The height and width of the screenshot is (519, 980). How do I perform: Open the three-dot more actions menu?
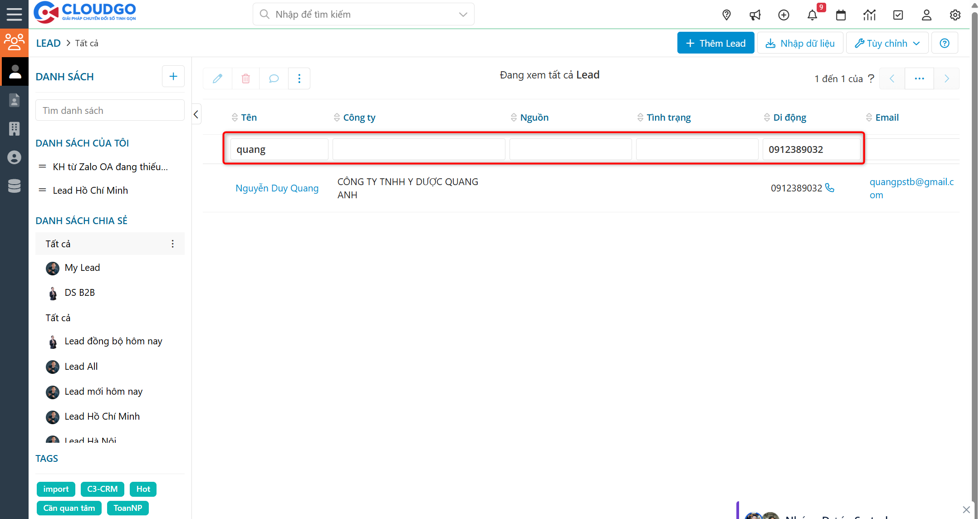tap(299, 78)
